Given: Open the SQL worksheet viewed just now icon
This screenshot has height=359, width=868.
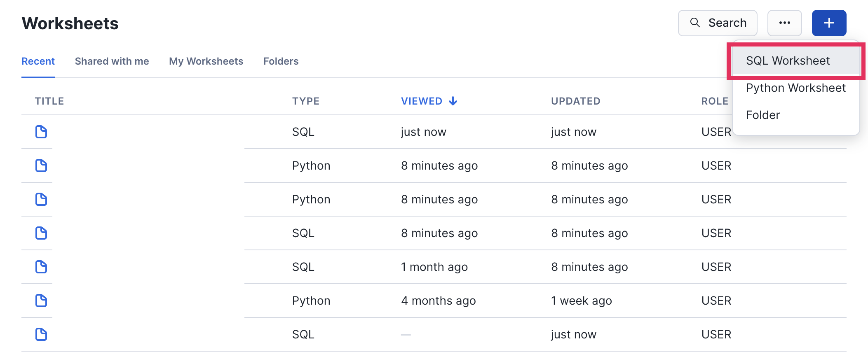Looking at the screenshot, I should (41, 132).
